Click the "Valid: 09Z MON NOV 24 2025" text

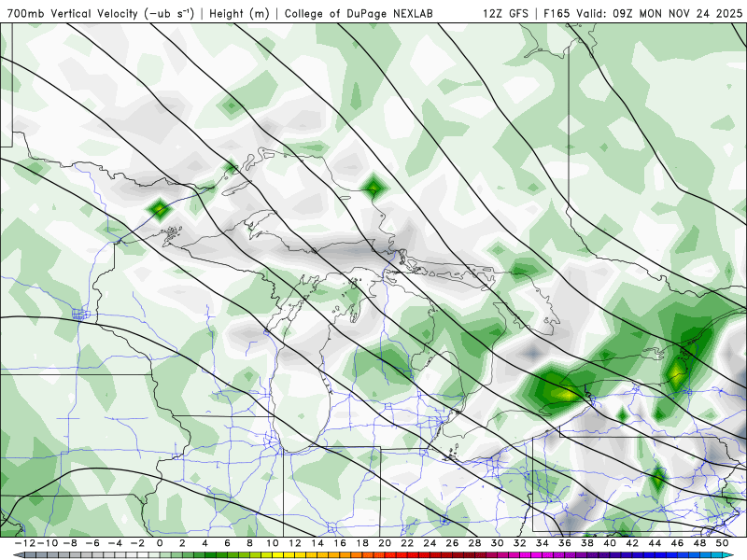click(x=659, y=13)
